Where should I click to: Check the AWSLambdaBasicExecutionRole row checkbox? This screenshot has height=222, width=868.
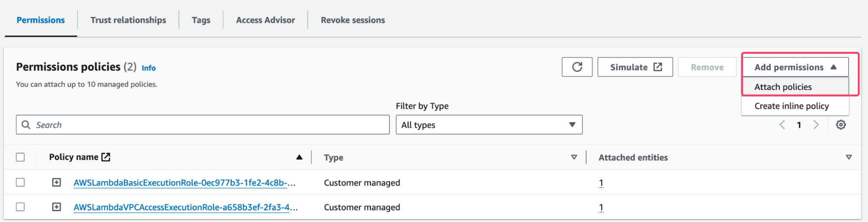point(20,182)
